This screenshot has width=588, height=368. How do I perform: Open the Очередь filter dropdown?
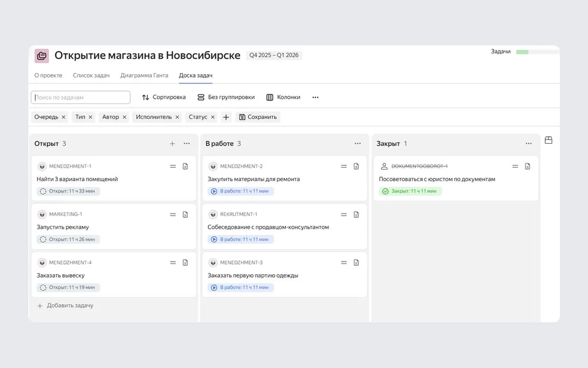[x=46, y=117]
